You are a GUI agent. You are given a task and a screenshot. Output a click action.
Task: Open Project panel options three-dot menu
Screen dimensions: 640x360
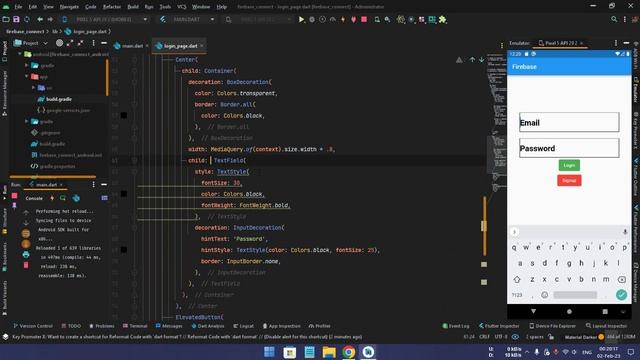[93, 43]
